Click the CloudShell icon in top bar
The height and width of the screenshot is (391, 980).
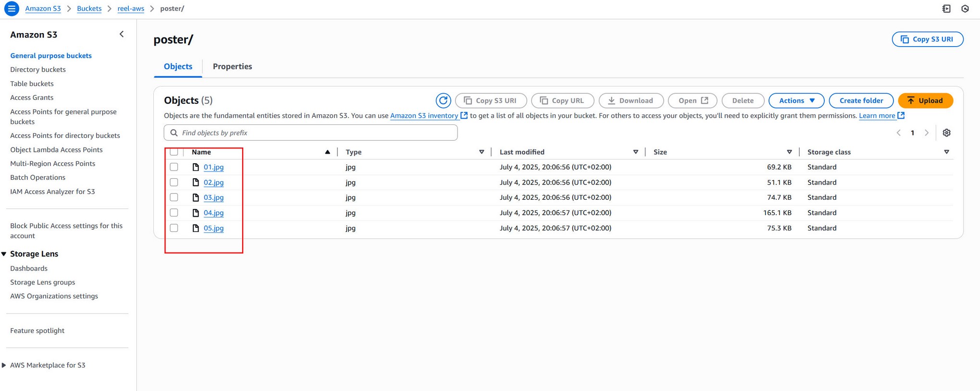[946, 9]
